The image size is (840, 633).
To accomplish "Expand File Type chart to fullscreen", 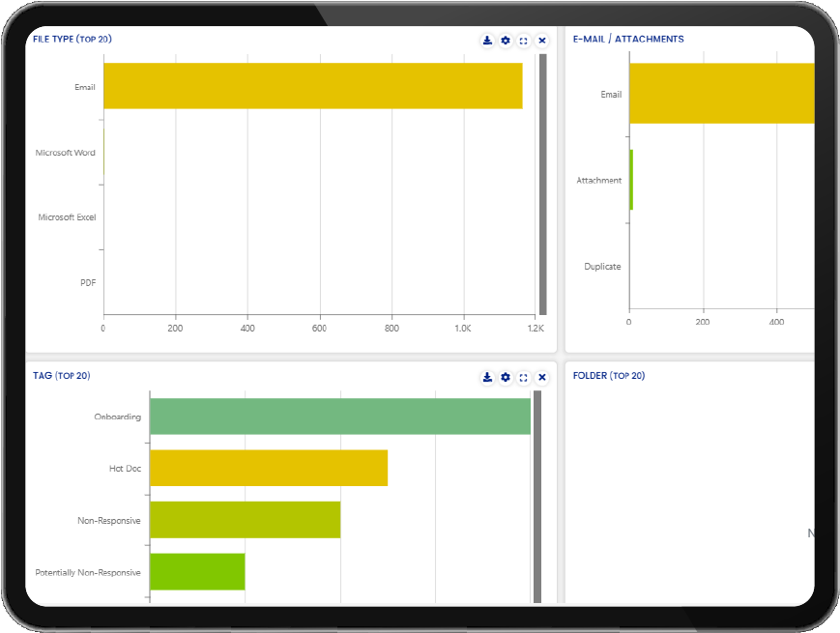I will [523, 41].
